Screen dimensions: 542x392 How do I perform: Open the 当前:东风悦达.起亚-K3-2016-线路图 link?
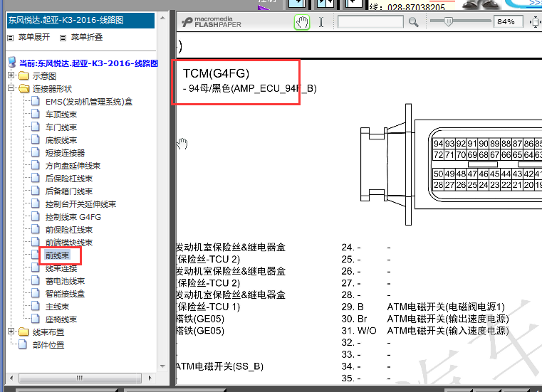click(88, 63)
